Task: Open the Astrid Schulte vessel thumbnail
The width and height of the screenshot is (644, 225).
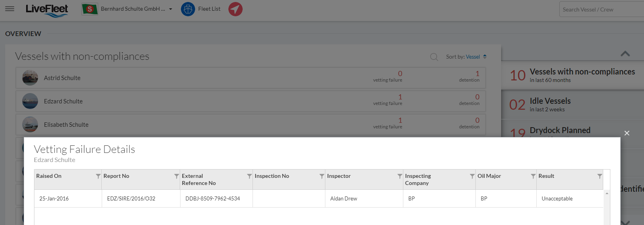Action: (x=30, y=78)
